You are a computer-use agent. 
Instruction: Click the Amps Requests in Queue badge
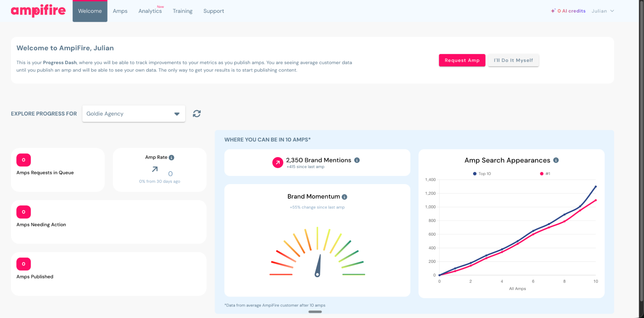pyautogui.click(x=24, y=160)
